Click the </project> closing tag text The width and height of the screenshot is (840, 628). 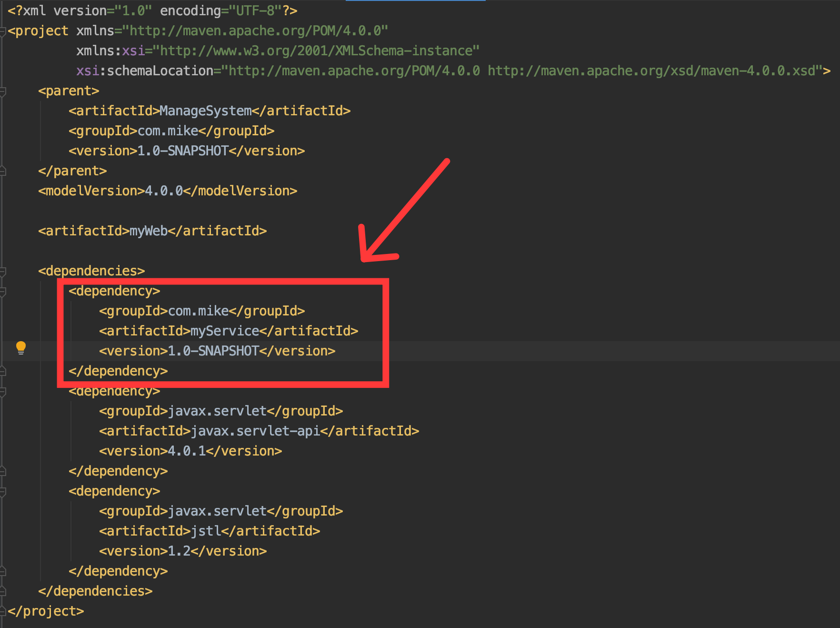click(46, 611)
